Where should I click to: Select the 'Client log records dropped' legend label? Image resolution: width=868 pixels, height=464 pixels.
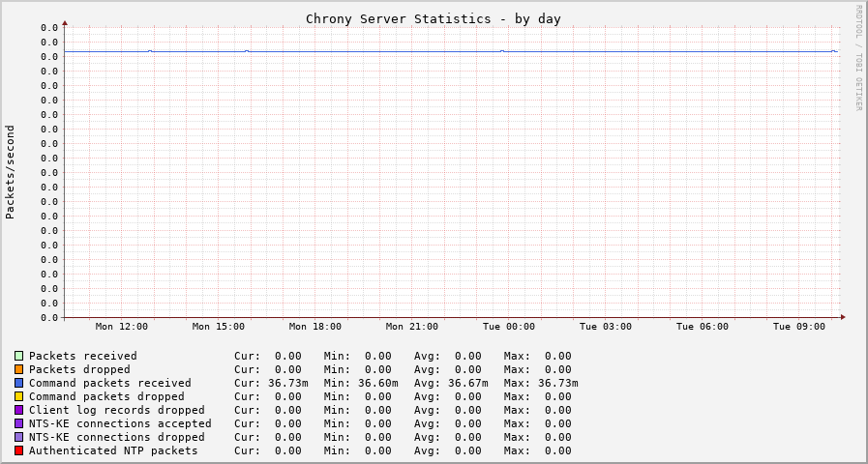(x=117, y=410)
